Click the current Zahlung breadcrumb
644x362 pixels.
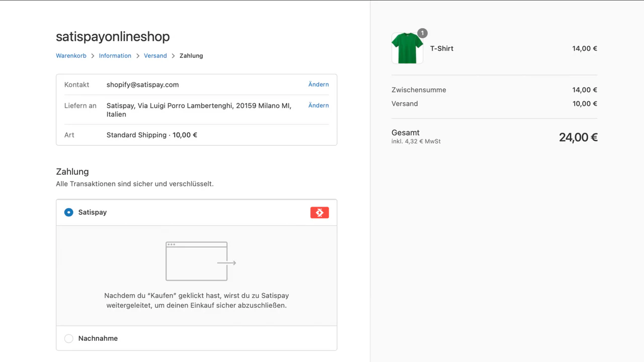pos(191,56)
